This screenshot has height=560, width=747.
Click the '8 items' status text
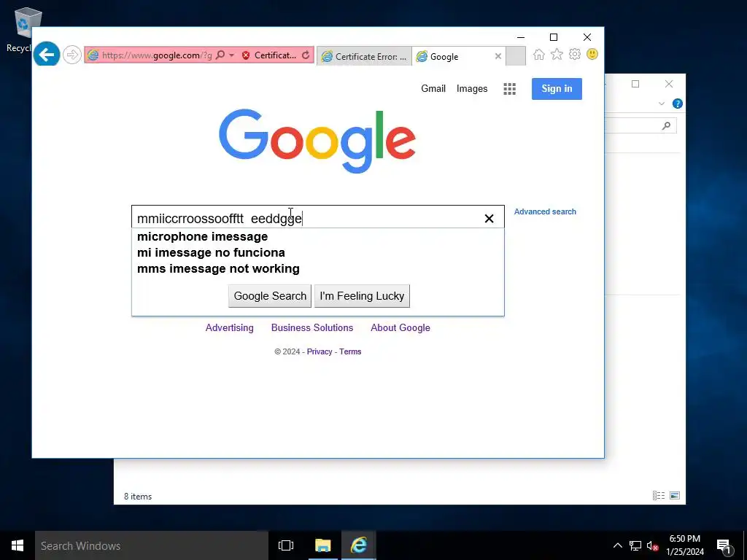138,496
